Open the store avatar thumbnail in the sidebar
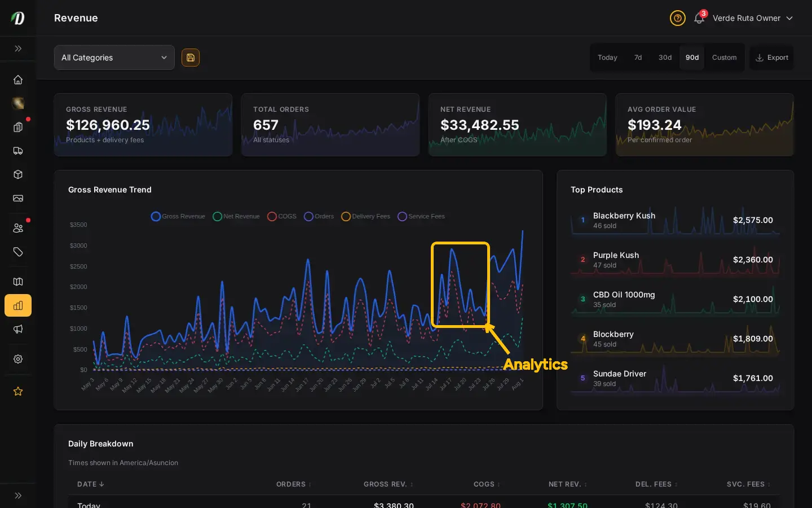812x508 pixels. point(18,103)
